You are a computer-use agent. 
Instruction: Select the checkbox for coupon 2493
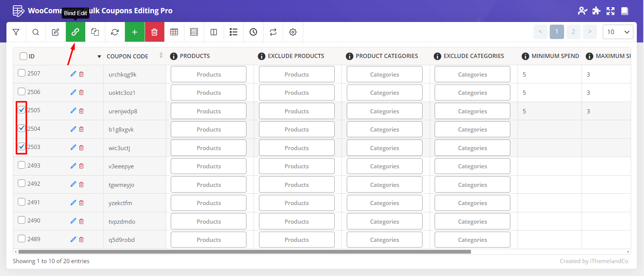point(22,165)
